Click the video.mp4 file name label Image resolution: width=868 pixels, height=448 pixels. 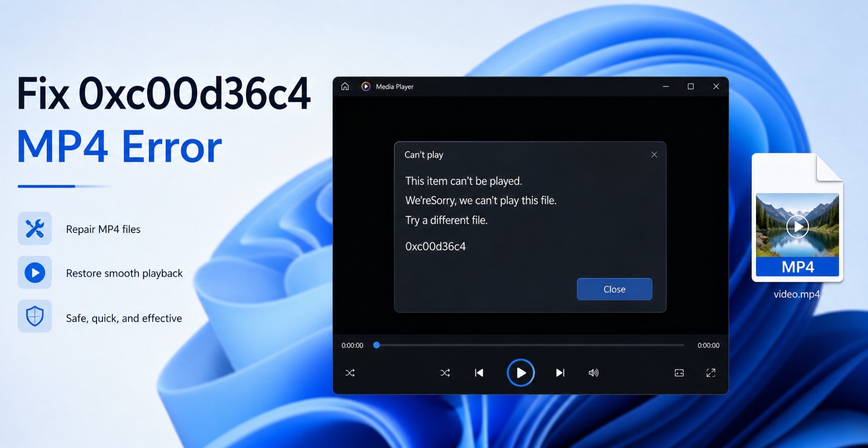point(797,294)
